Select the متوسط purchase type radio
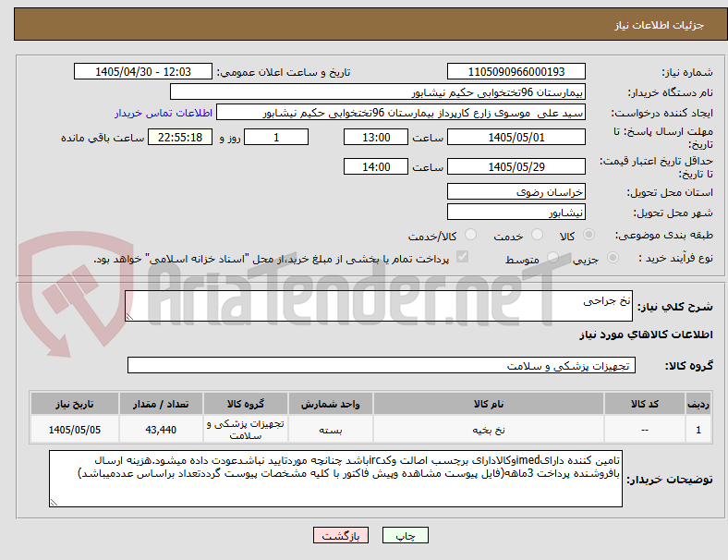The height and width of the screenshot is (560, 728). pyautogui.click(x=552, y=258)
